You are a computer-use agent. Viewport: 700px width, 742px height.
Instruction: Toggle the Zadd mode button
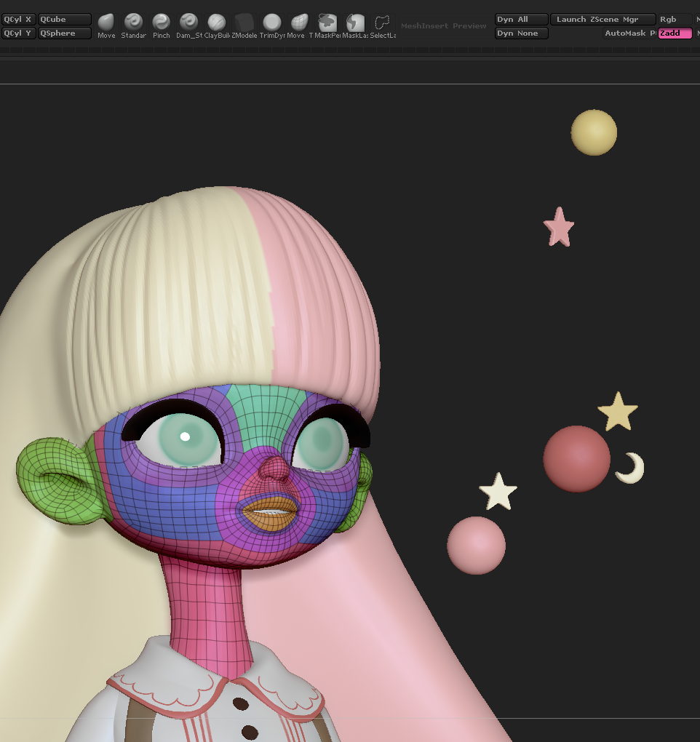click(x=675, y=33)
